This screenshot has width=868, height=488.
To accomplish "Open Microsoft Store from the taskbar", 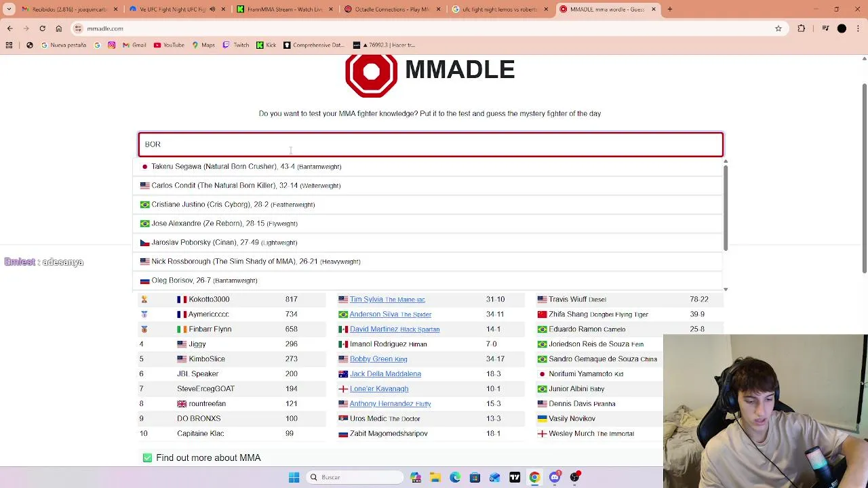I will 475,477.
